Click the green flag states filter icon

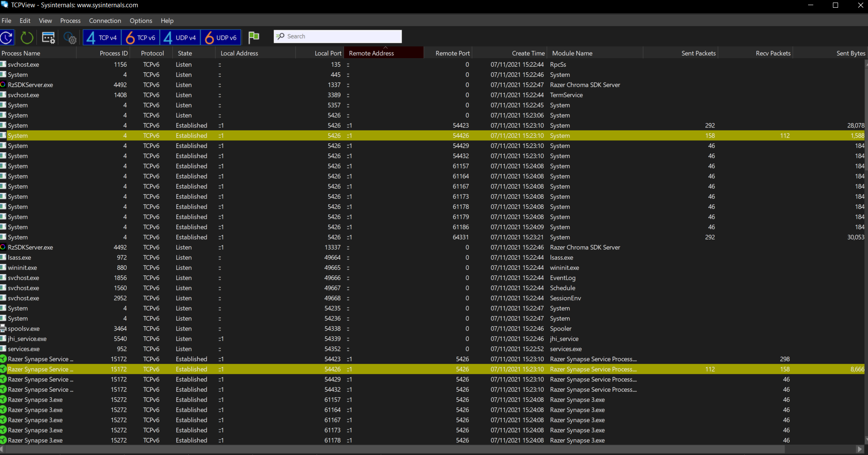pos(254,37)
